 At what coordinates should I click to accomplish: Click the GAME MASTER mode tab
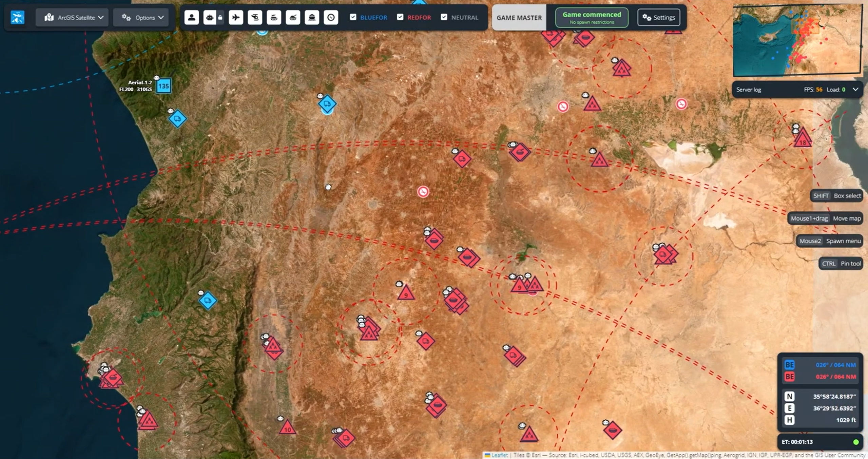click(519, 18)
